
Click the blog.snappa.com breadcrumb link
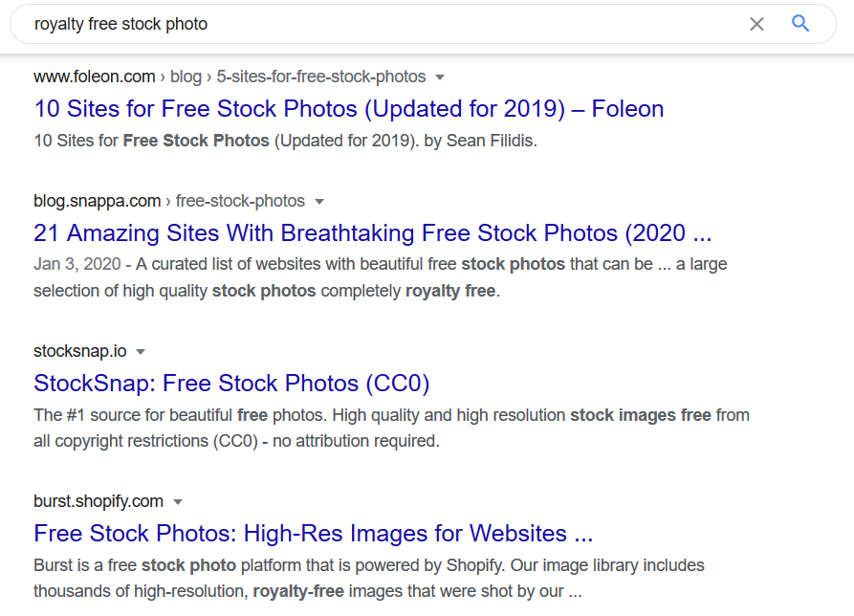[97, 202]
